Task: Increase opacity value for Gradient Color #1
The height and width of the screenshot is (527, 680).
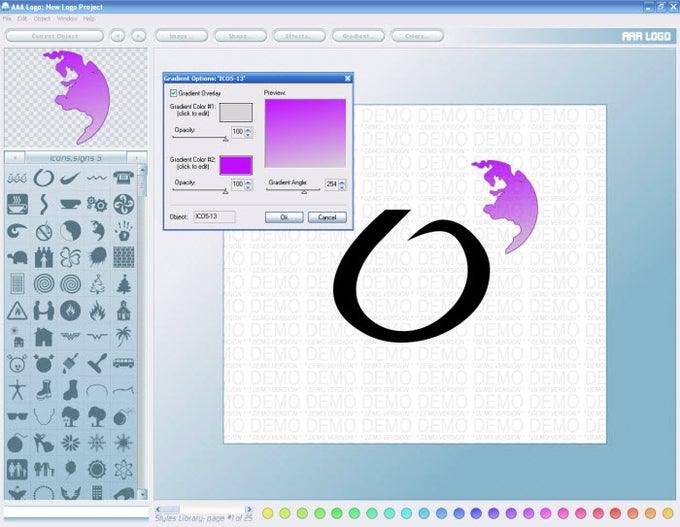Action: [248, 129]
